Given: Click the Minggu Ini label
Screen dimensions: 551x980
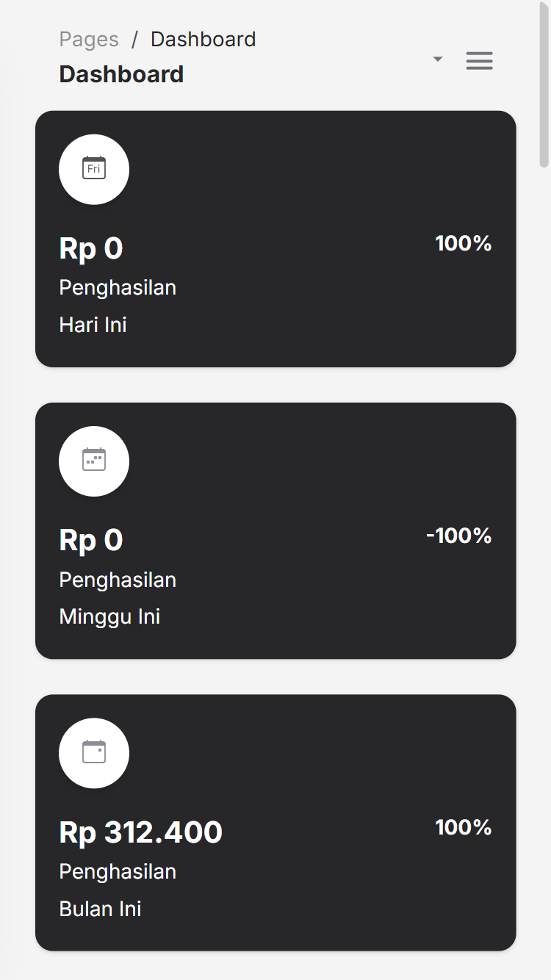Looking at the screenshot, I should [109, 616].
